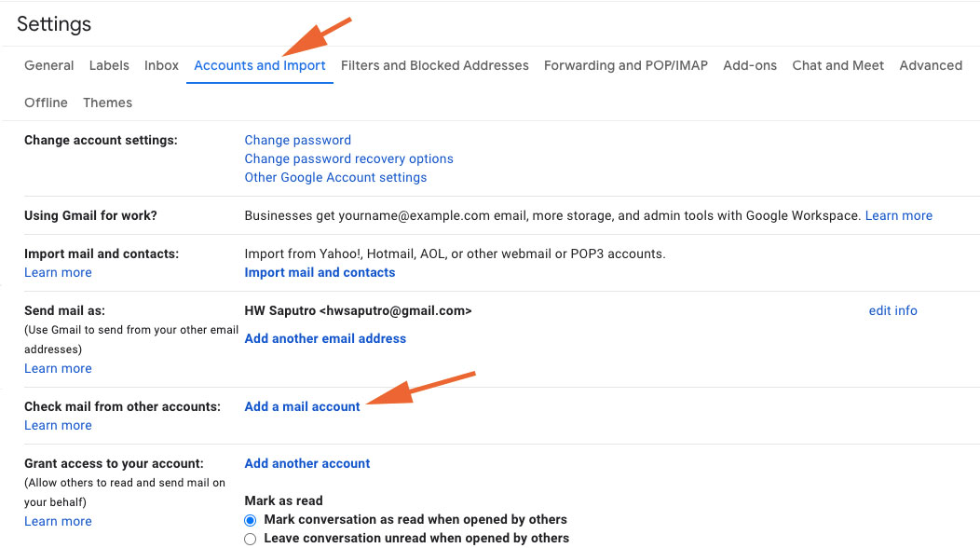
Task: Open the Inbox settings tab
Action: 161,65
